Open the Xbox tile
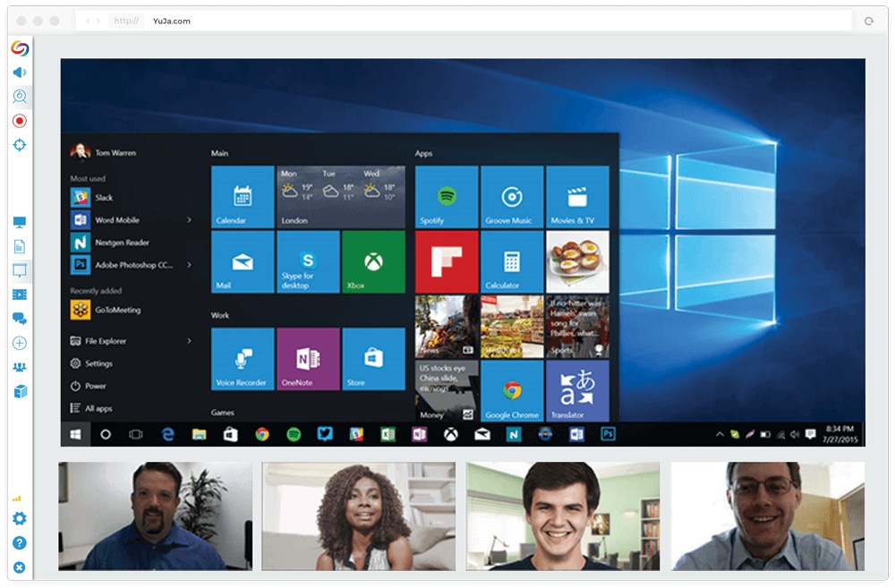 (x=374, y=262)
